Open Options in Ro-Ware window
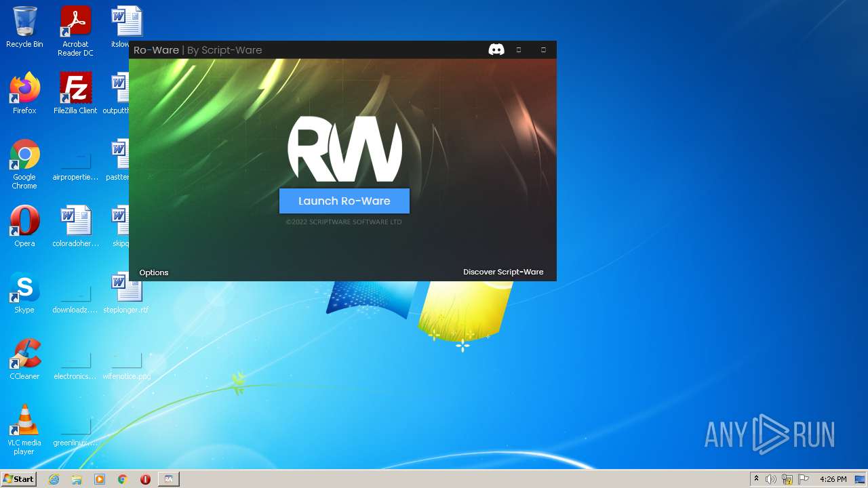Viewport: 868px width, 488px height. click(154, 272)
